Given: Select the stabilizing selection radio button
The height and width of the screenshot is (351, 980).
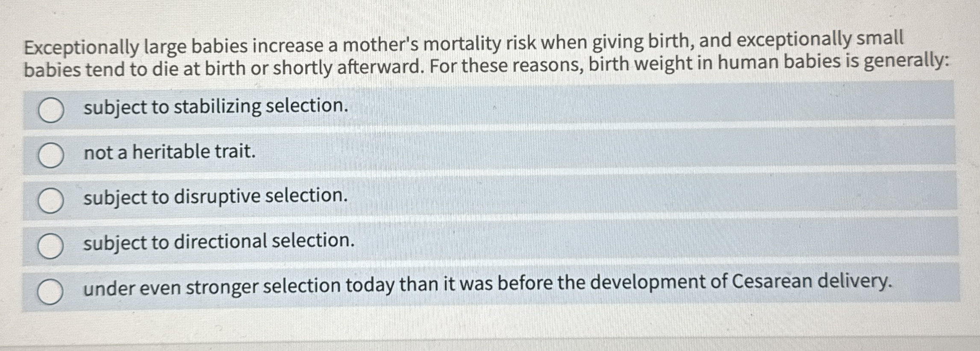Looking at the screenshot, I should (51, 110).
